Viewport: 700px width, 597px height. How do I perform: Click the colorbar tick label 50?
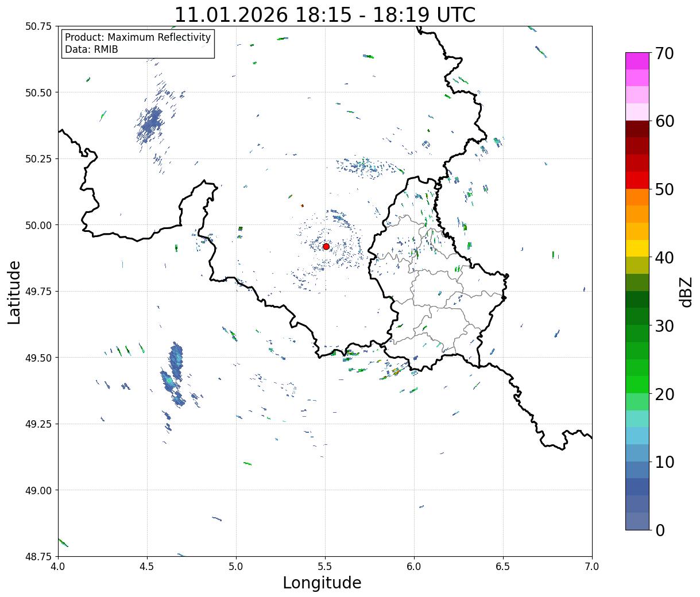coord(664,189)
